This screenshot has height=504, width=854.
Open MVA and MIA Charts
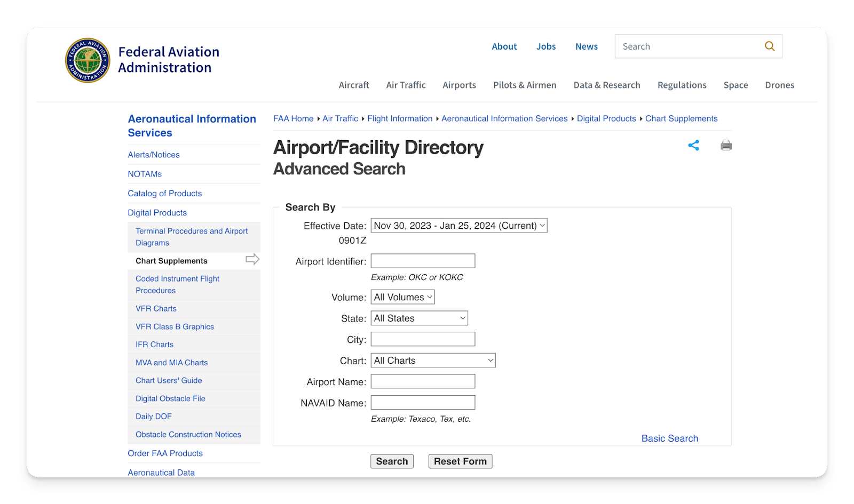(171, 363)
